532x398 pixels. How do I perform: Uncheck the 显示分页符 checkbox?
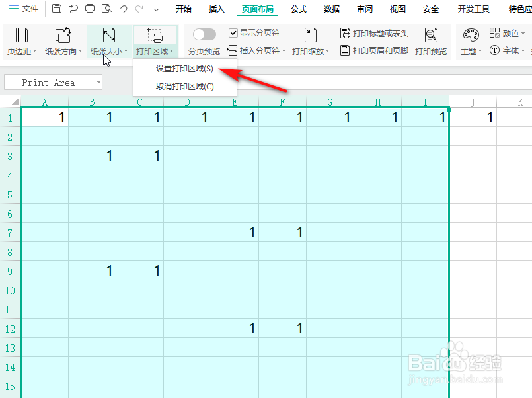coord(233,33)
